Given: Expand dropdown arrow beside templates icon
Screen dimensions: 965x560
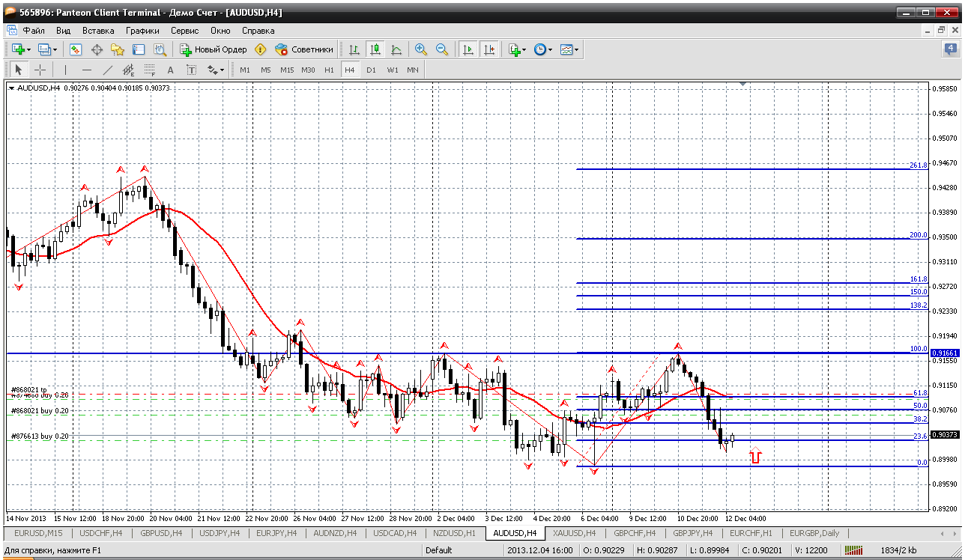Looking at the screenshot, I should point(577,50).
